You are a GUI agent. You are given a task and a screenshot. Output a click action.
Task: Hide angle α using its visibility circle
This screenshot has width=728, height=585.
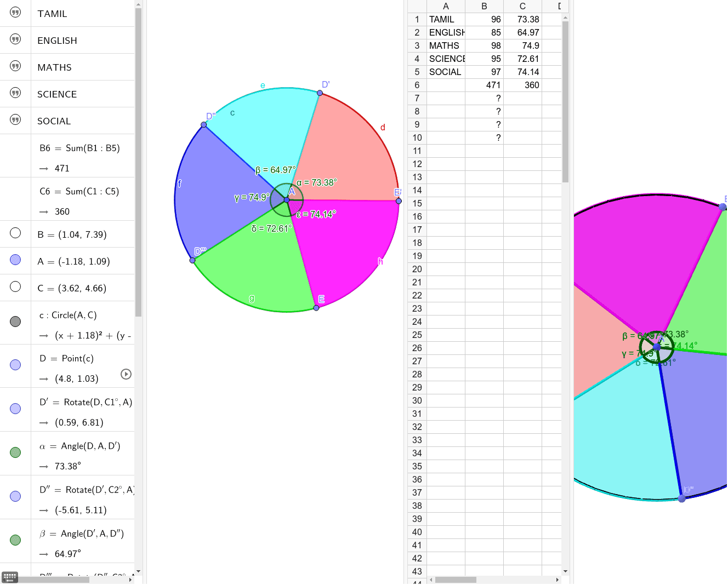pos(15,452)
